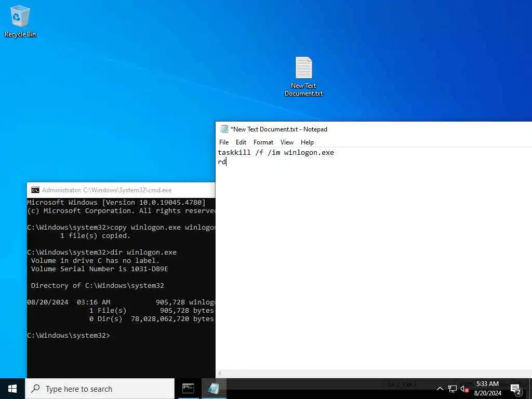Click 'Volume in drive C has no label.' line
Image resolution: width=532 pixels, height=399 pixels.
click(96, 261)
